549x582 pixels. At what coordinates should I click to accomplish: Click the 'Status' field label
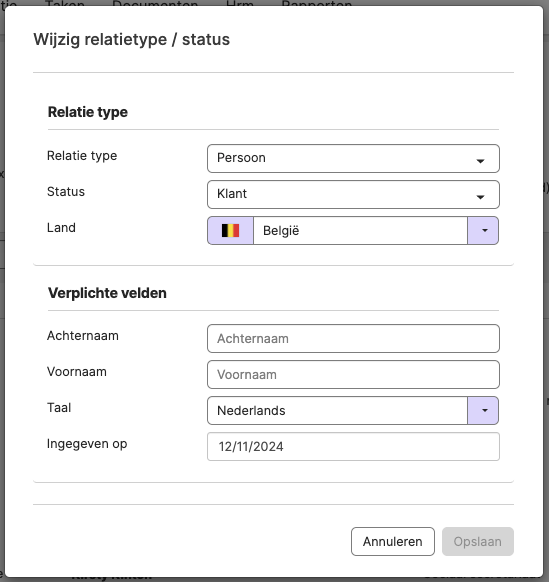tap(66, 192)
